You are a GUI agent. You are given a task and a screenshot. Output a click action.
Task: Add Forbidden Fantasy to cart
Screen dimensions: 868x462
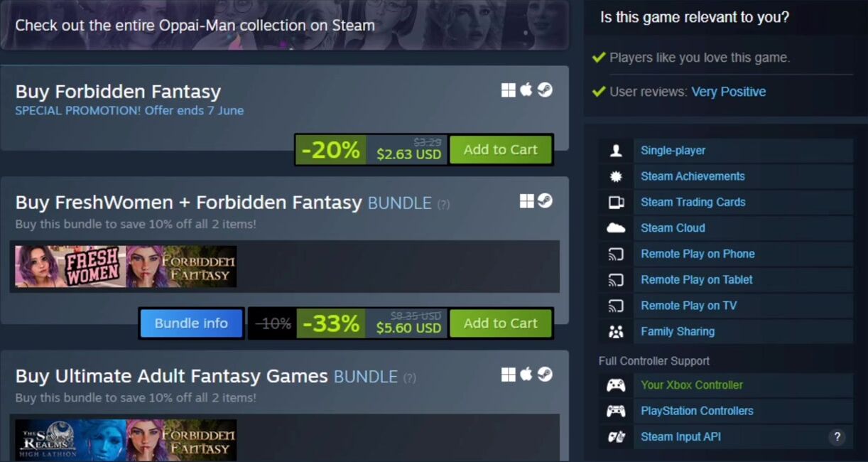point(501,150)
